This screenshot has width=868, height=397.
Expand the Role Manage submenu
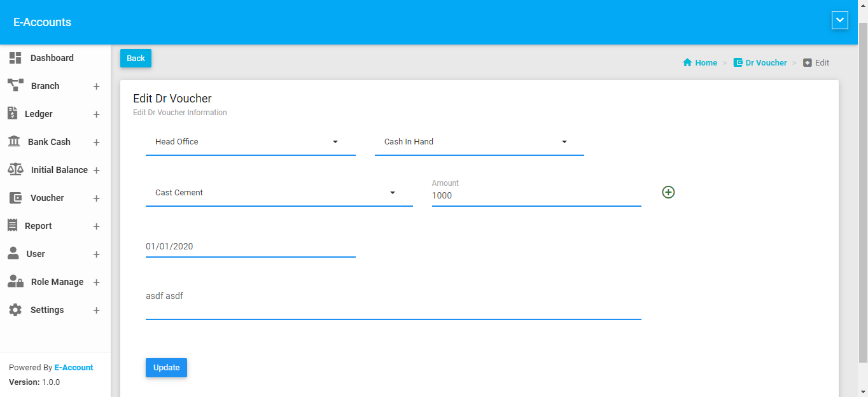click(96, 282)
